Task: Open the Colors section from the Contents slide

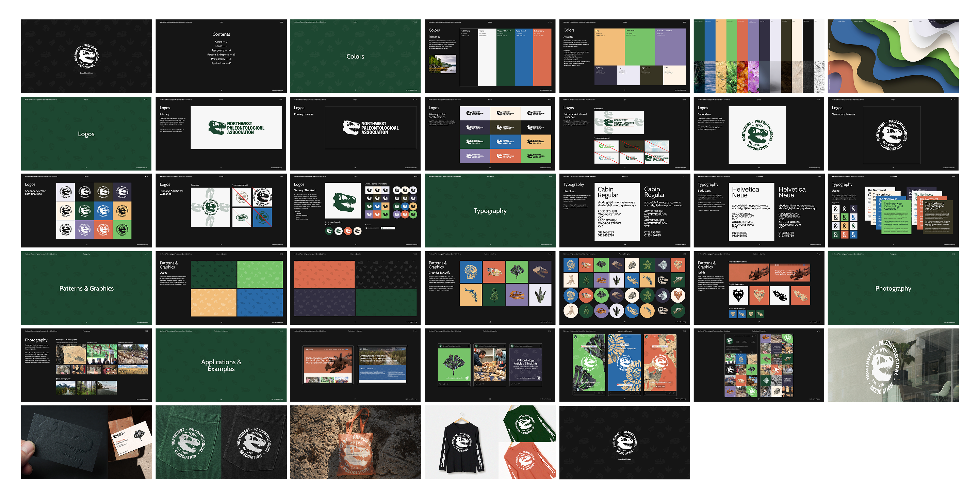Action: point(222,42)
